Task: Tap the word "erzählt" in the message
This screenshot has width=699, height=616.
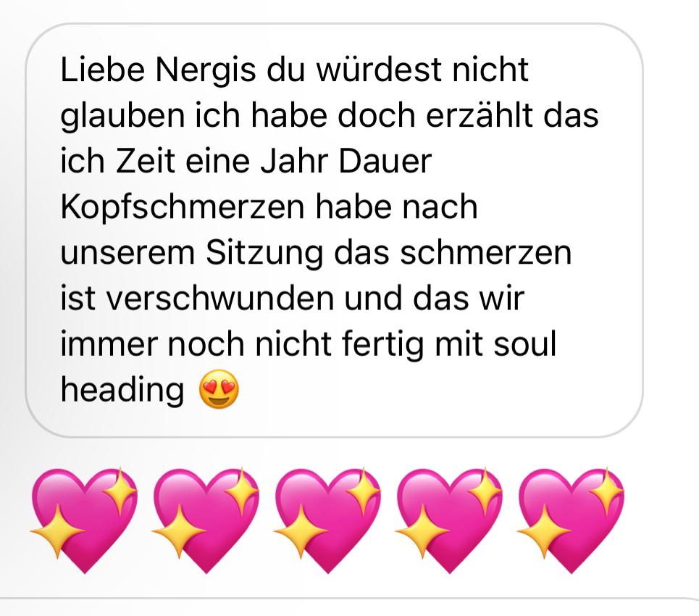Action: tap(480, 115)
